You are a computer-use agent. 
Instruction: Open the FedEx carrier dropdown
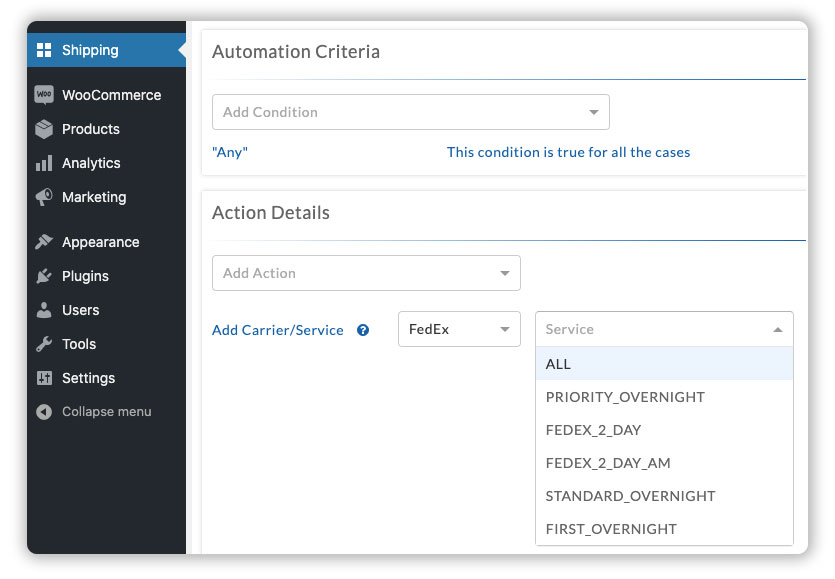[459, 329]
